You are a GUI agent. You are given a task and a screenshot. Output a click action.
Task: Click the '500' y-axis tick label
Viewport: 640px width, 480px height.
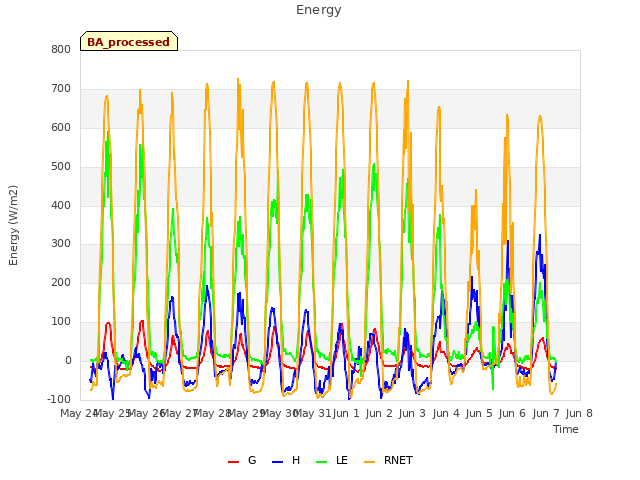pyautogui.click(x=61, y=167)
